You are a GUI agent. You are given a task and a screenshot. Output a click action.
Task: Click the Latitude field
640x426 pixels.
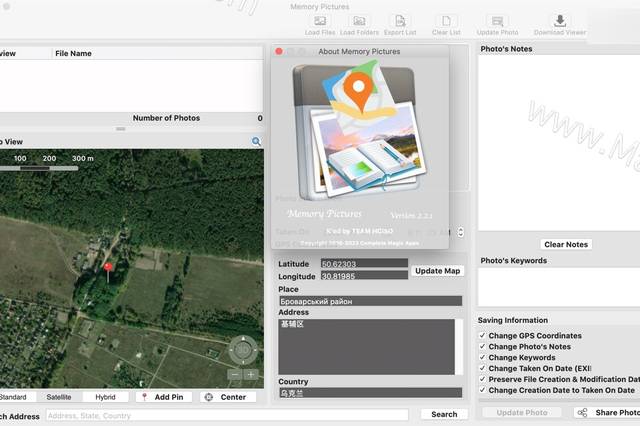(364, 264)
